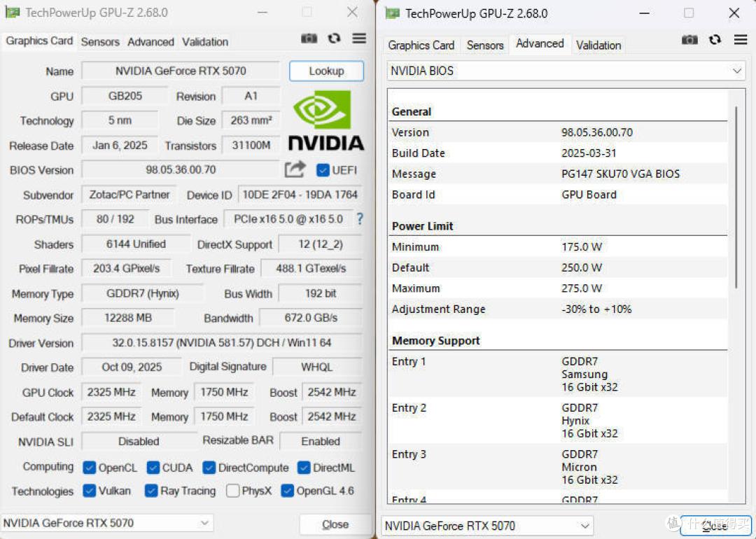Switch to Validation tab in left window

point(205,42)
